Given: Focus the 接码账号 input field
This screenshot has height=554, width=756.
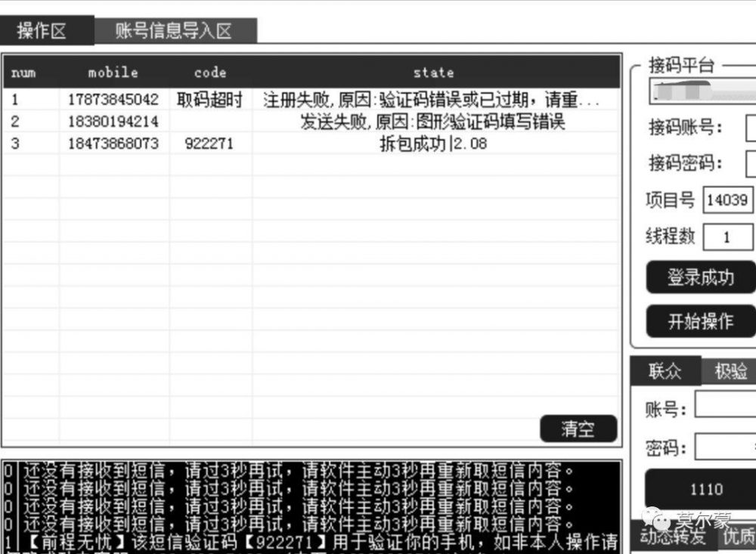Looking at the screenshot, I should click(750, 128).
